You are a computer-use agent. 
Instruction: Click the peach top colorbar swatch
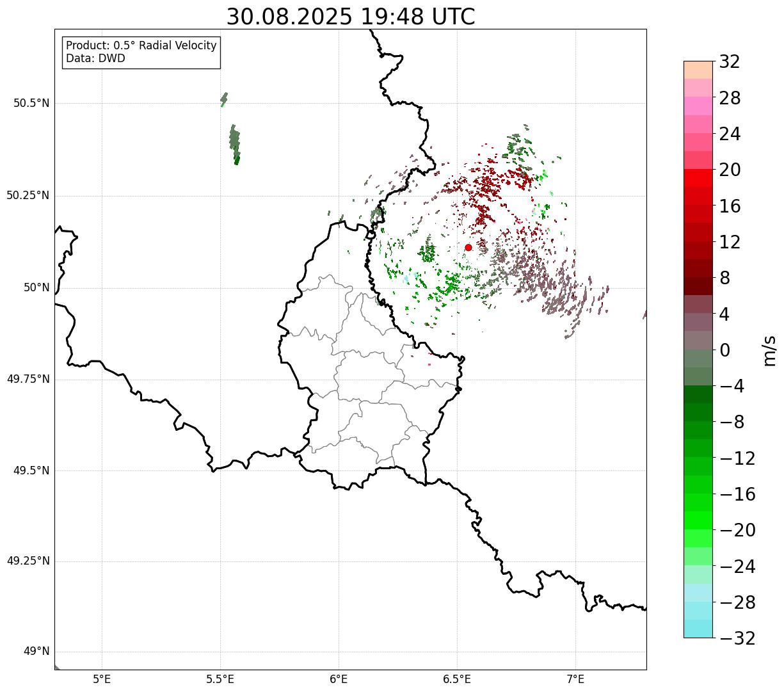[698, 70]
